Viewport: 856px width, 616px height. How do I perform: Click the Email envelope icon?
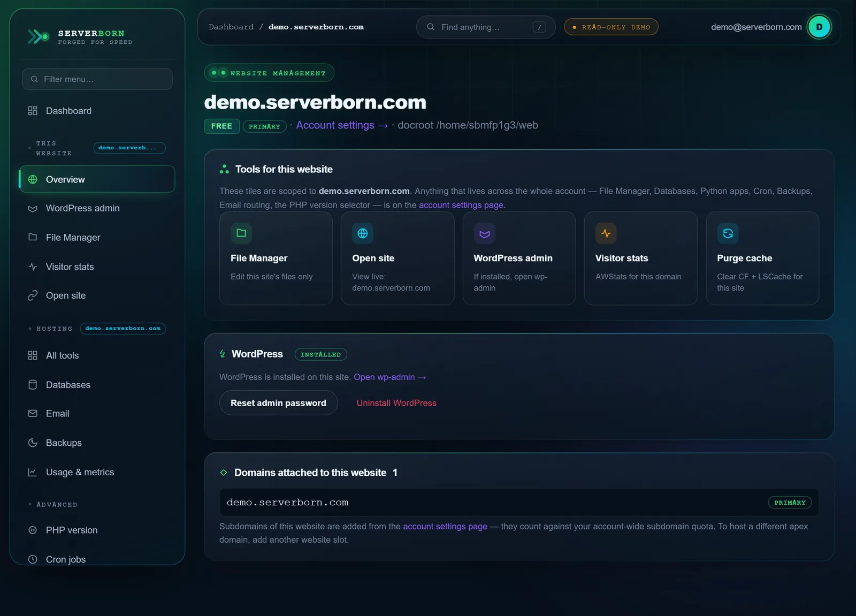coord(33,413)
